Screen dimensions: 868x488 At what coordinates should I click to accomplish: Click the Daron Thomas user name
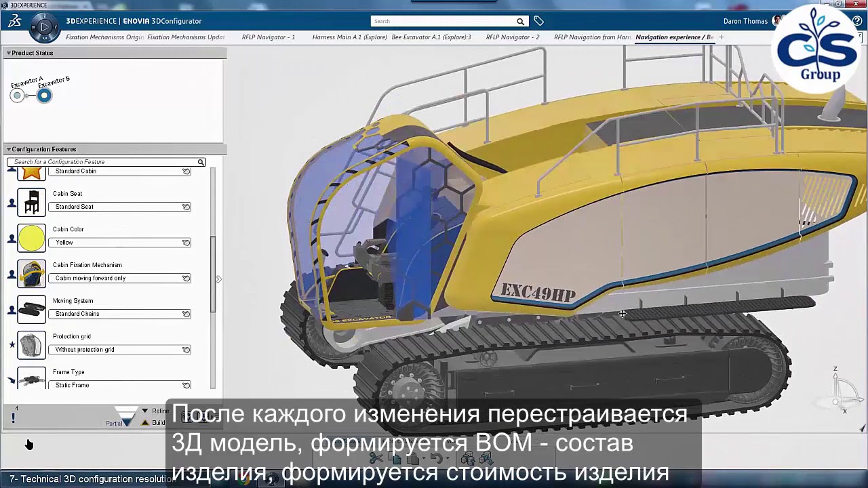tap(745, 21)
